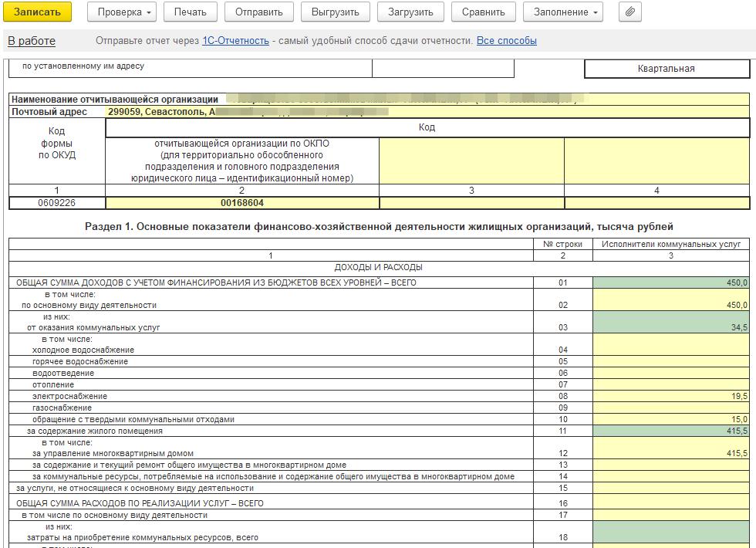Open the Все способы link
Image resolution: width=756 pixels, height=548 pixels.
(506, 40)
